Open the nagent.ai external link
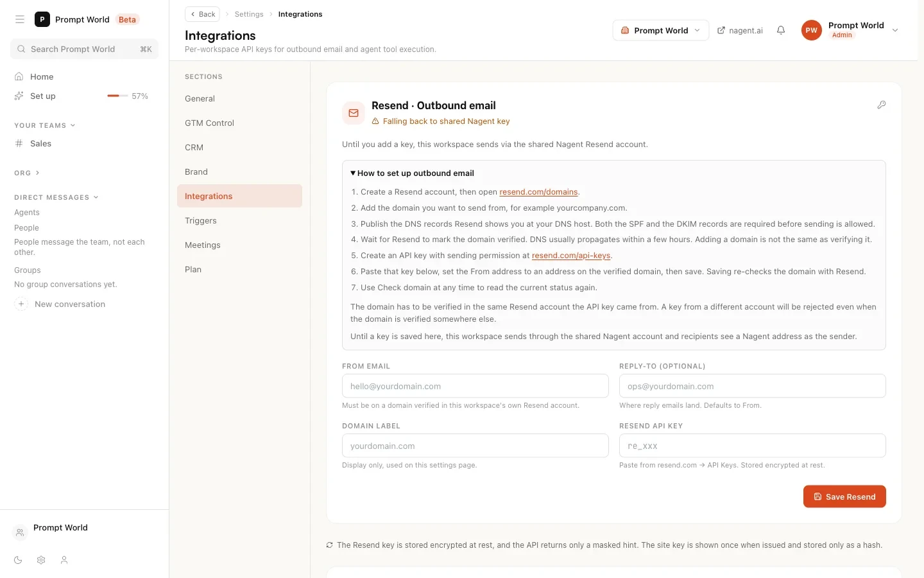Screen dimensions: 924x578 pyautogui.click(x=740, y=30)
